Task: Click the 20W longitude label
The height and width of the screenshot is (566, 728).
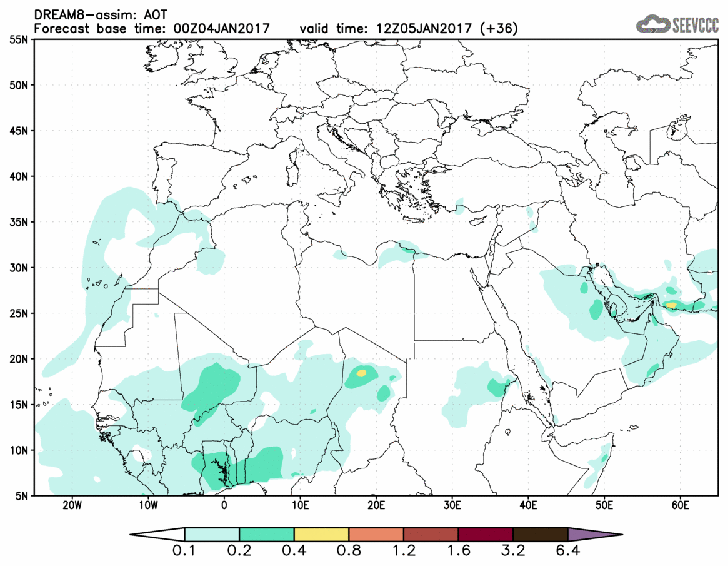Action: tap(72, 505)
